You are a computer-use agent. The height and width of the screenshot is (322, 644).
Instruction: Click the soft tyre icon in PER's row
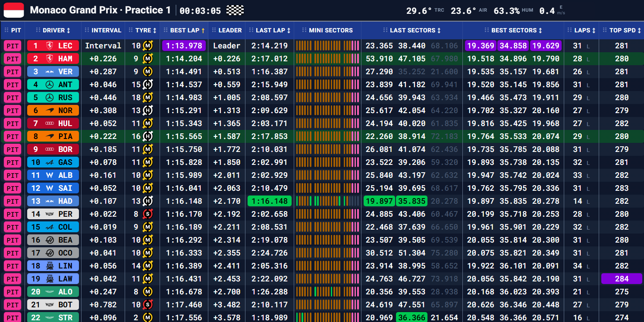(148, 214)
